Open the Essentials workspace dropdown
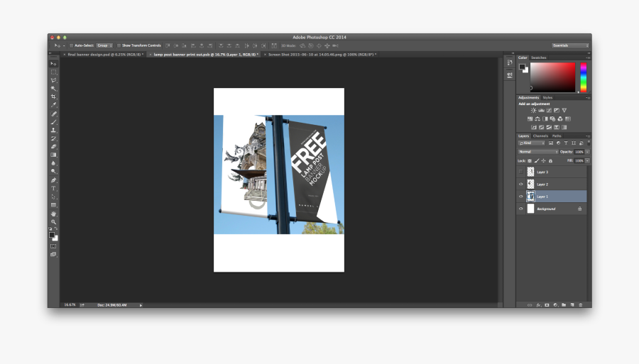The height and width of the screenshot is (364, 639). pyautogui.click(x=570, y=45)
